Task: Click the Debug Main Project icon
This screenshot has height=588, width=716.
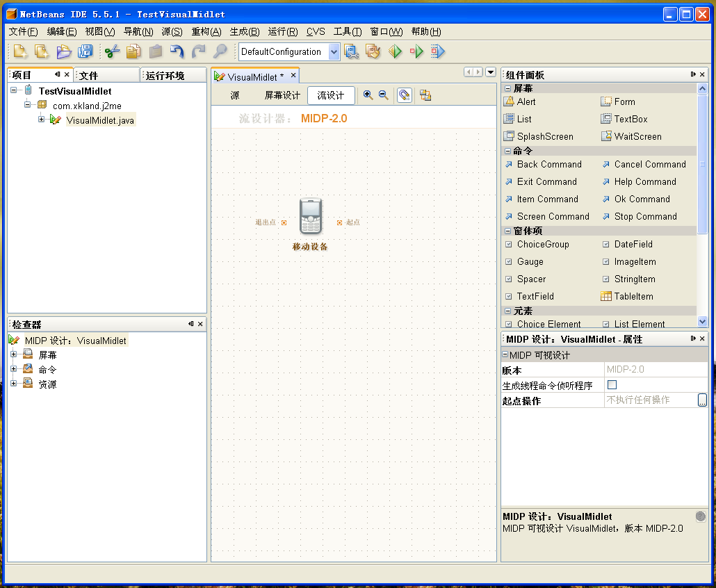Action: [x=437, y=51]
